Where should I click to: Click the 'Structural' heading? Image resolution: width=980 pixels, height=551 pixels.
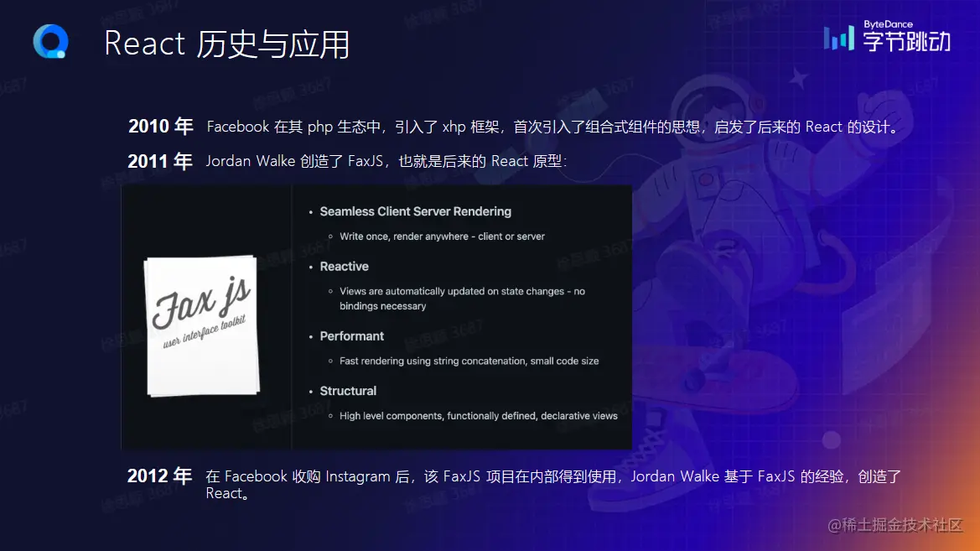[x=348, y=391]
